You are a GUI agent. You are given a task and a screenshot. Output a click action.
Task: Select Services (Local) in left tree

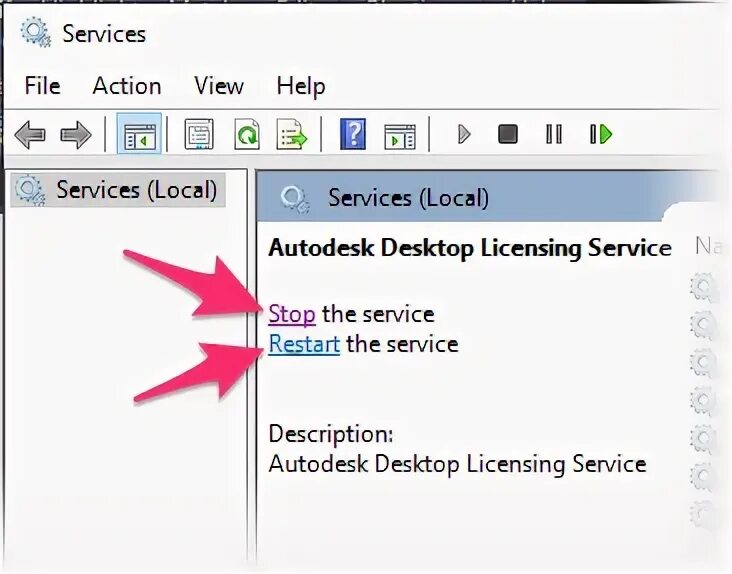[119, 190]
